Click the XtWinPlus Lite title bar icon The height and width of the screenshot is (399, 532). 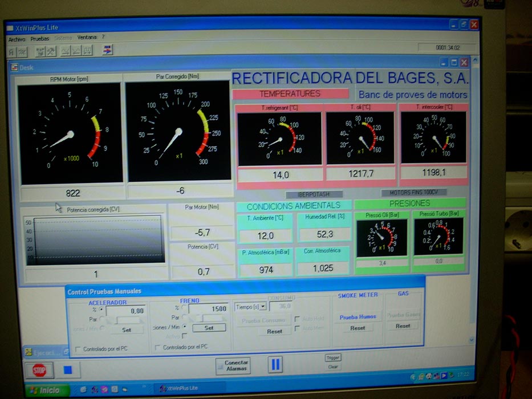point(10,28)
